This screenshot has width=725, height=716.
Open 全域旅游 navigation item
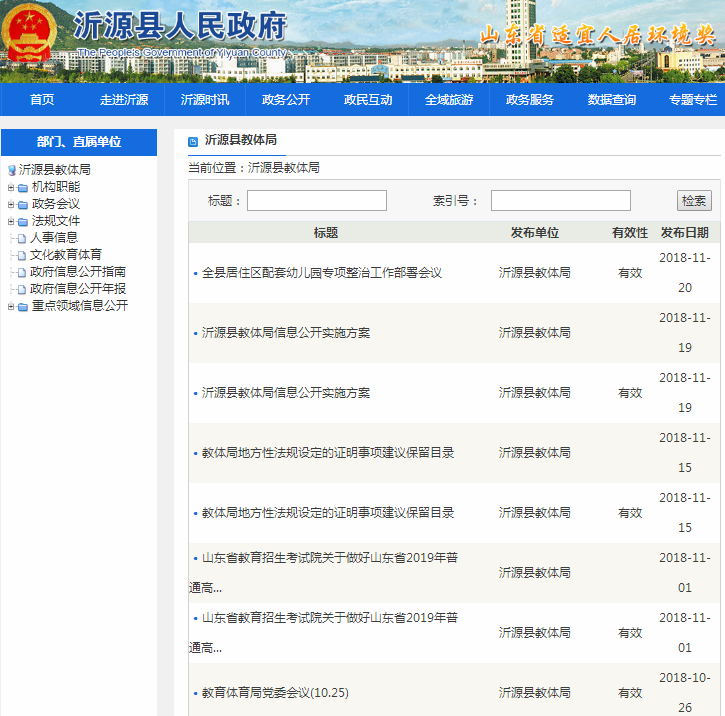coord(449,99)
